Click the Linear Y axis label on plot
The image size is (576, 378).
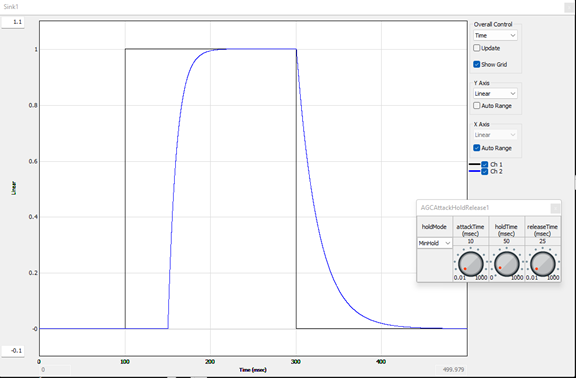click(x=14, y=188)
